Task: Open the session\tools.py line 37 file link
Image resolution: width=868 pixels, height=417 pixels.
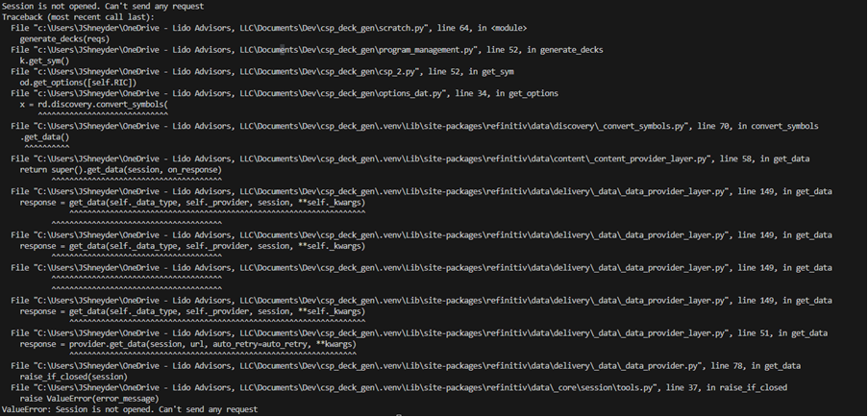Action: click(x=399, y=387)
